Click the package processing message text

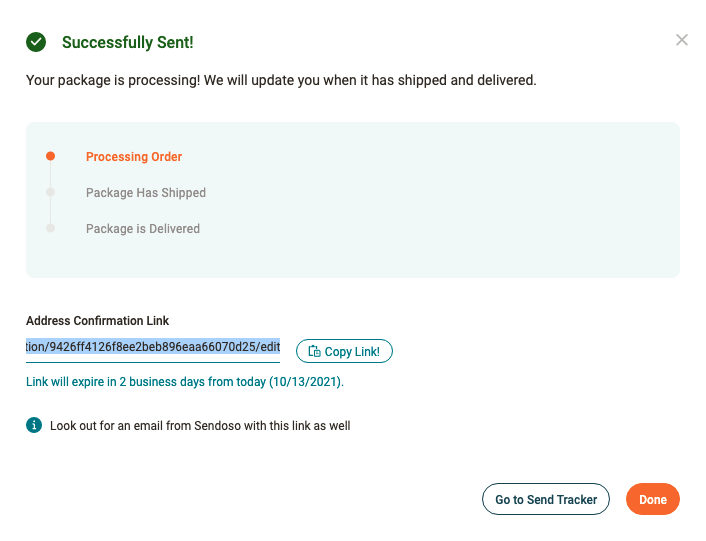point(281,80)
